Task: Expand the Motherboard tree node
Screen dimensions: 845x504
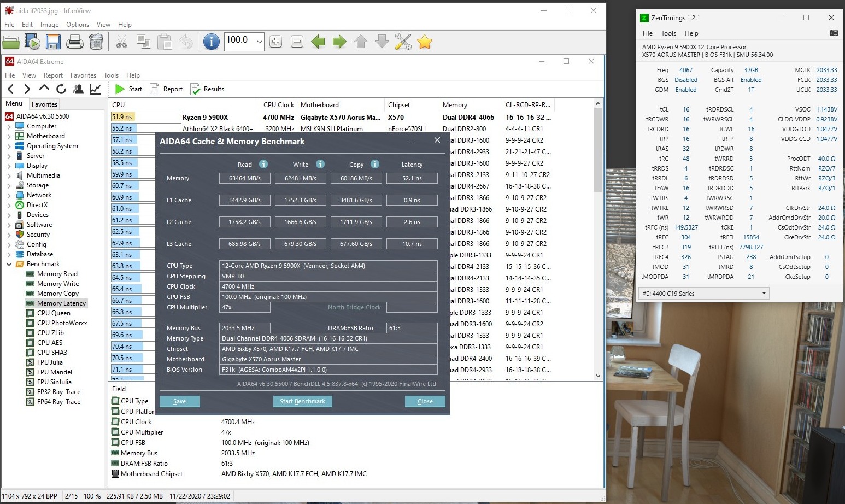Action: click(x=9, y=136)
